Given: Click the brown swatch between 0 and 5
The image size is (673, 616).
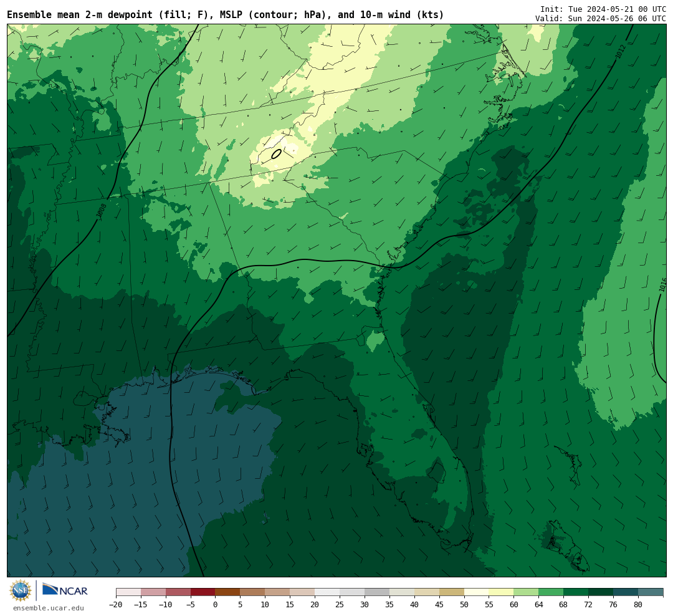Looking at the screenshot, I should 227,592.
